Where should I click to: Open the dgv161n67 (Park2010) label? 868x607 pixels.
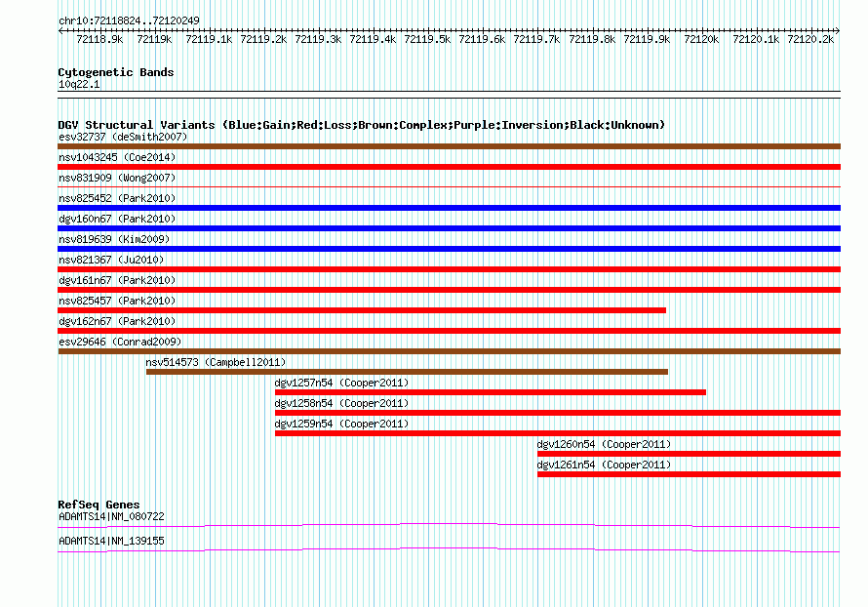coord(117,280)
